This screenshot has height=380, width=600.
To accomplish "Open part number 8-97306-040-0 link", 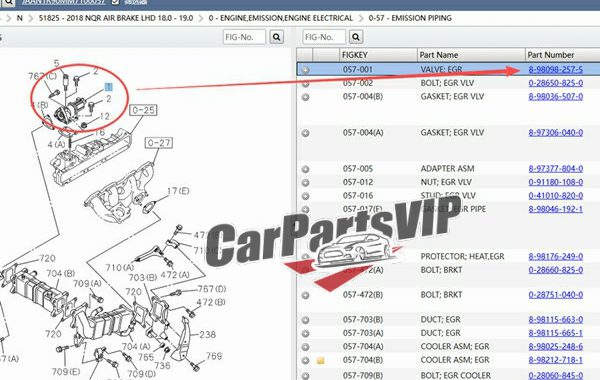I will point(556,132).
